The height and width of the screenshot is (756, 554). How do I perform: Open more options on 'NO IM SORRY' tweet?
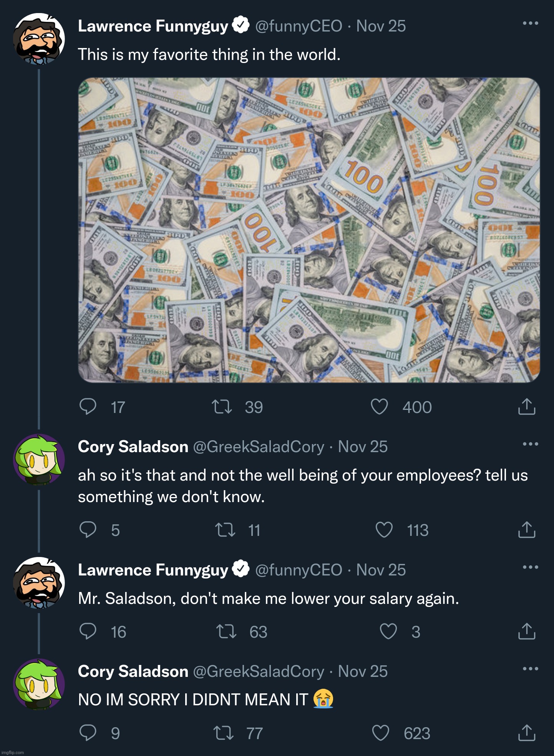point(530,669)
